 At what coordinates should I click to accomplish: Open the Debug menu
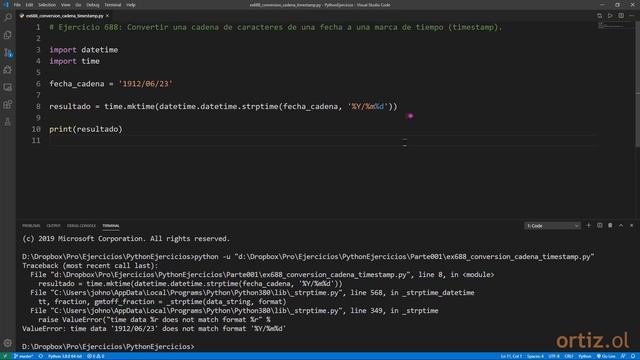[x=93, y=5]
